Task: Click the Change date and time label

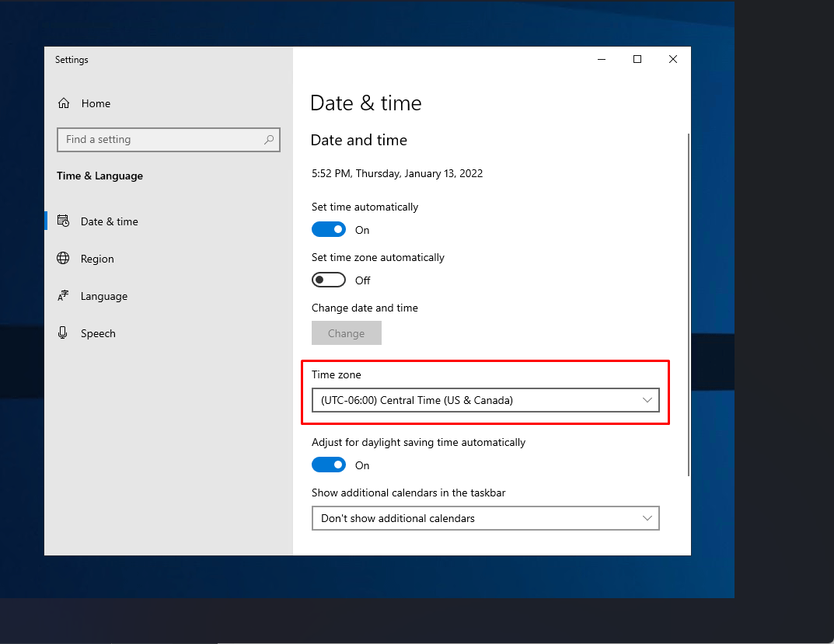Action: pyautogui.click(x=365, y=308)
